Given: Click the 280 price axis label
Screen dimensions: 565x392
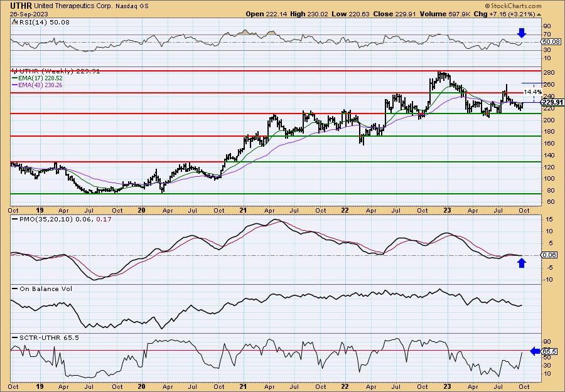Looking at the screenshot, I should click(x=548, y=73).
